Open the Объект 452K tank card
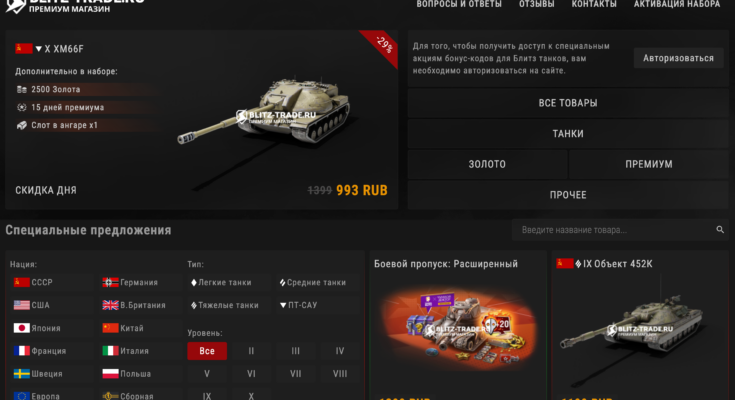Image resolution: width=735 pixels, height=400 pixels. [x=640, y=325]
